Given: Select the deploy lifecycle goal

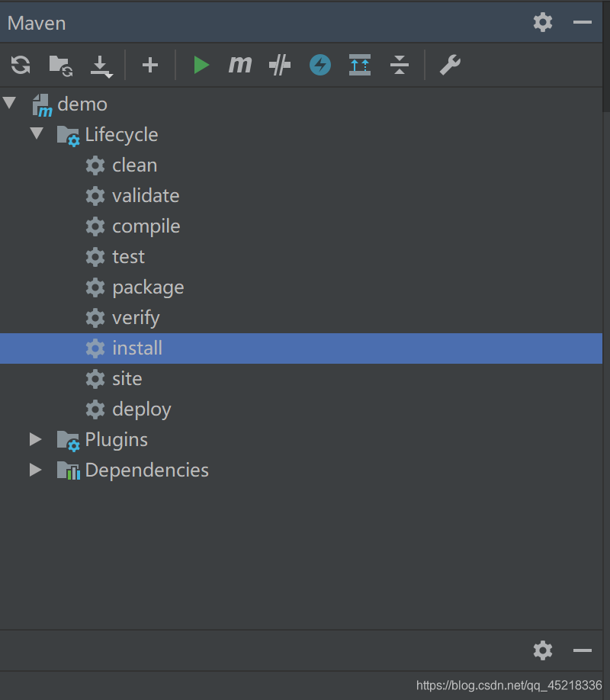Looking at the screenshot, I should 142,409.
